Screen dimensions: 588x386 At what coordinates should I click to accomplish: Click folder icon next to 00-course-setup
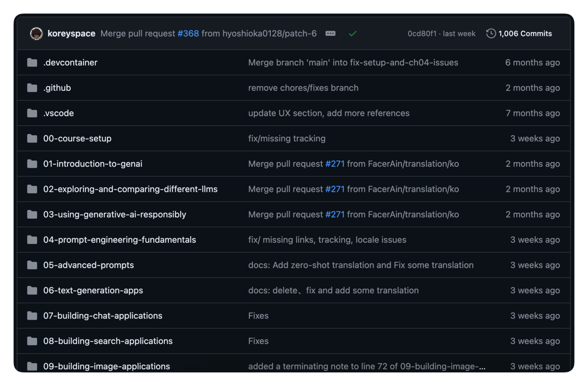[x=32, y=139]
